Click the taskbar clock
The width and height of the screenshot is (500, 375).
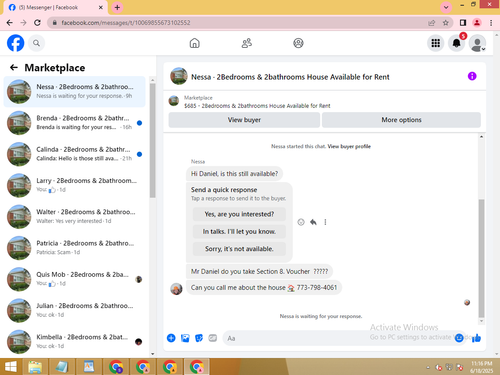point(482,367)
